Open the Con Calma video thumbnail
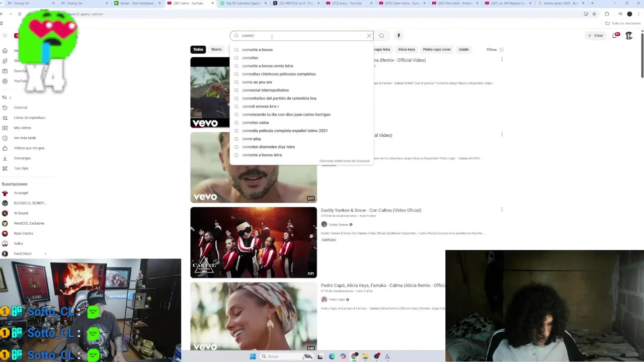 tap(254, 242)
